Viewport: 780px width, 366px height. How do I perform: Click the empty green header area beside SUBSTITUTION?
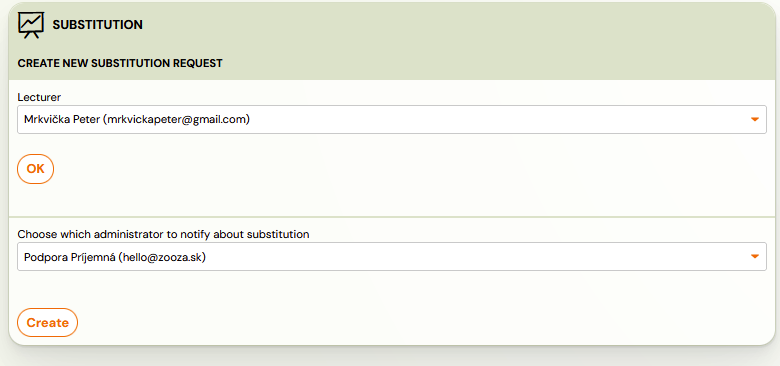coord(448,25)
